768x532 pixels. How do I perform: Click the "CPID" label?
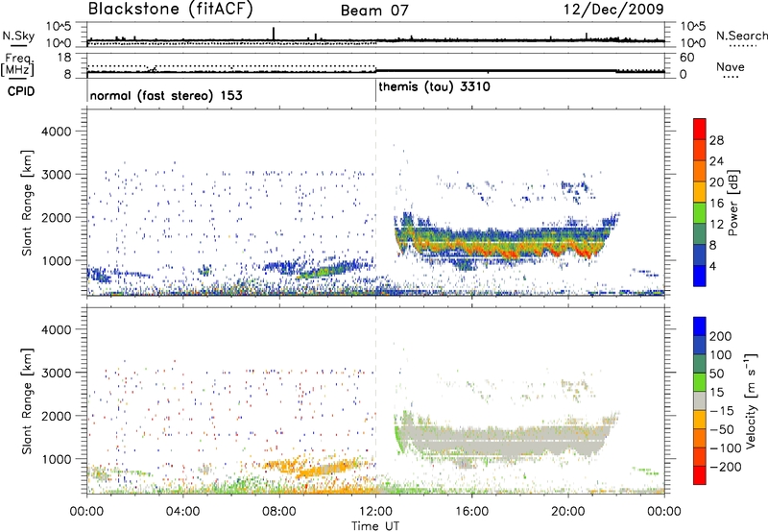(21, 91)
